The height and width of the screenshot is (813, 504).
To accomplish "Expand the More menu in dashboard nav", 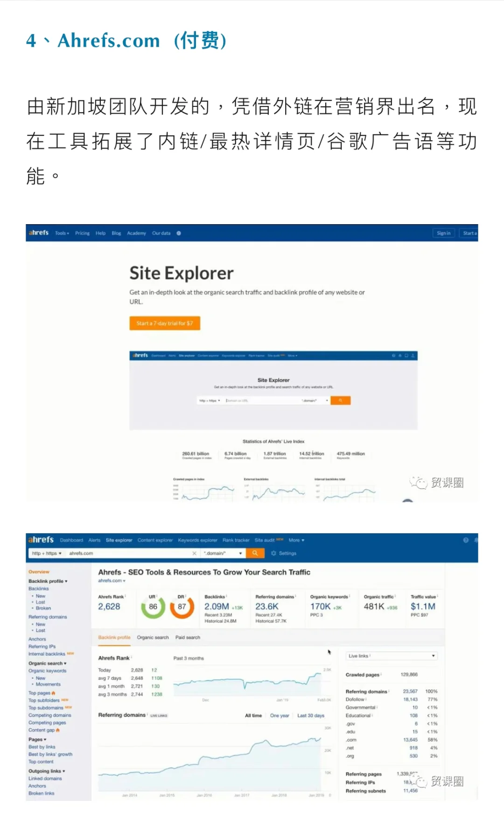I will coord(296,540).
